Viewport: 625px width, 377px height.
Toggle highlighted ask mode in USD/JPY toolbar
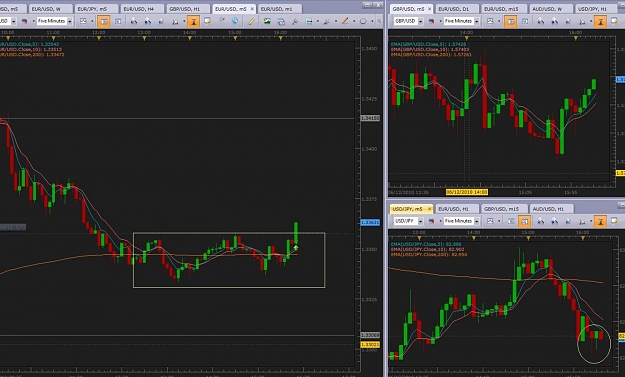coord(525,221)
